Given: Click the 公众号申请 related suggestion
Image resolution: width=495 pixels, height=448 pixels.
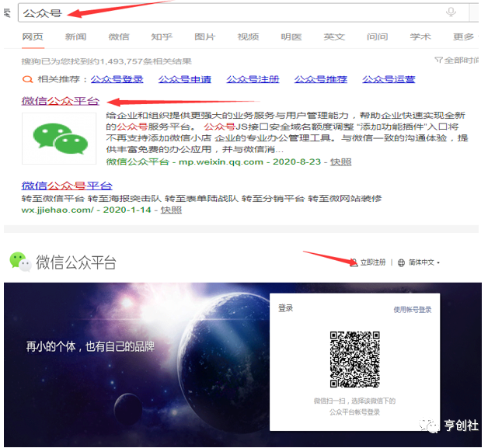Looking at the screenshot, I should pyautogui.click(x=185, y=79).
